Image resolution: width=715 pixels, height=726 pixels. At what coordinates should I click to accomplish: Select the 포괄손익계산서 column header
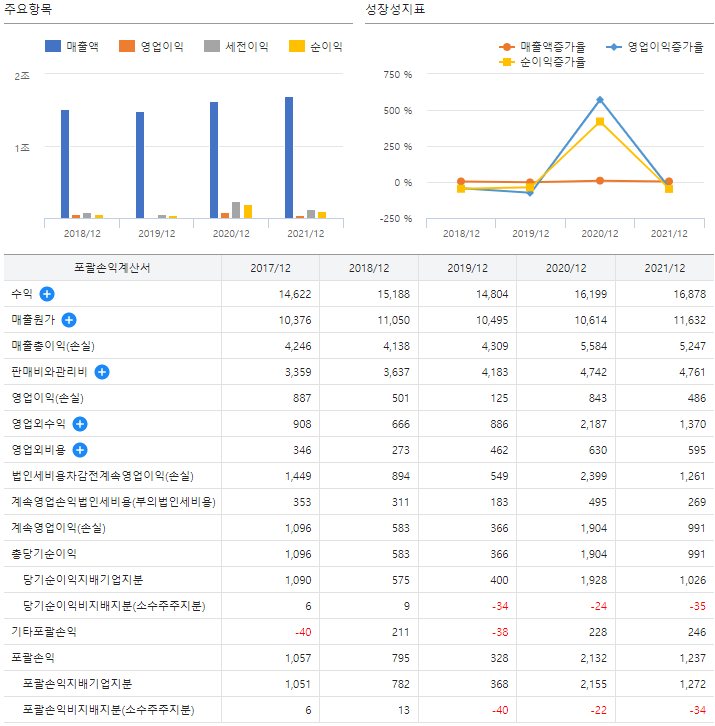[112, 268]
